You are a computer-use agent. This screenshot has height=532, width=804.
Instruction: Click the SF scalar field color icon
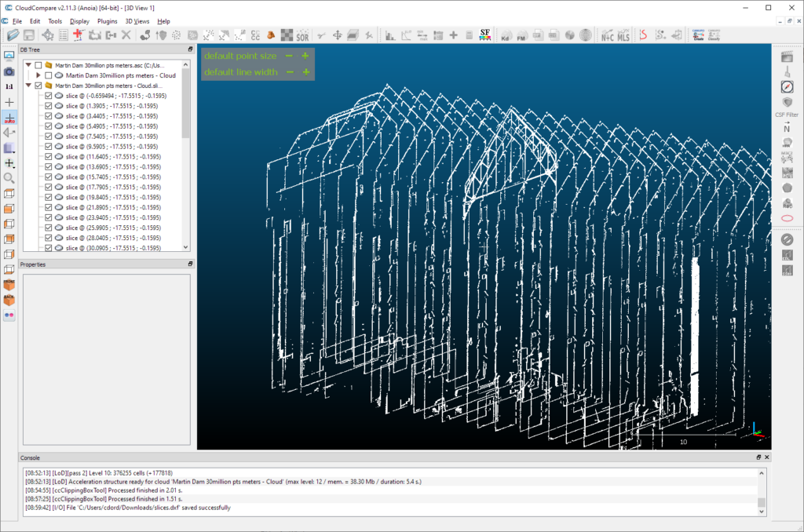click(485, 35)
